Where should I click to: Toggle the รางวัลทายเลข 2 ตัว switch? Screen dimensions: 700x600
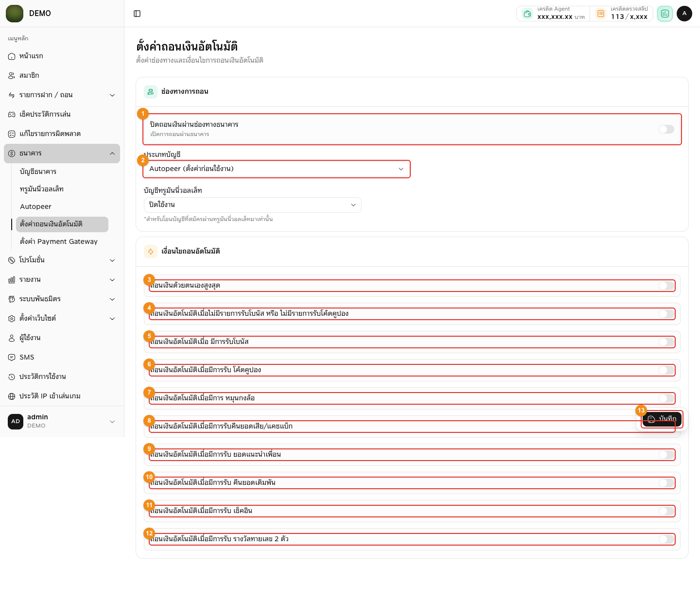click(x=666, y=539)
